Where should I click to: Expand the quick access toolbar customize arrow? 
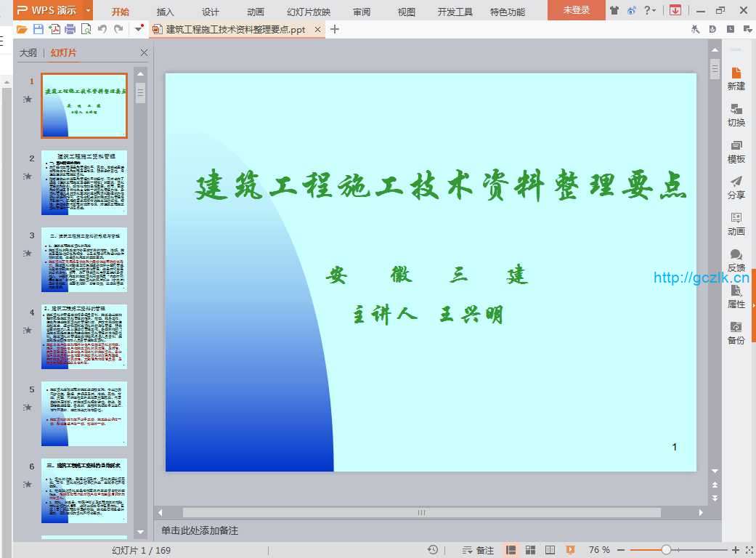(137, 29)
